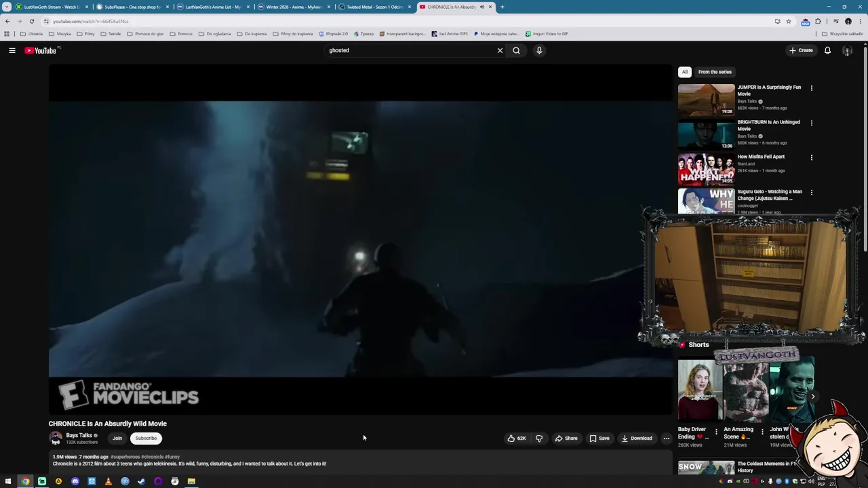Open options for How Misfits Fell Apart
This screenshot has height=488, width=868.
(811, 157)
